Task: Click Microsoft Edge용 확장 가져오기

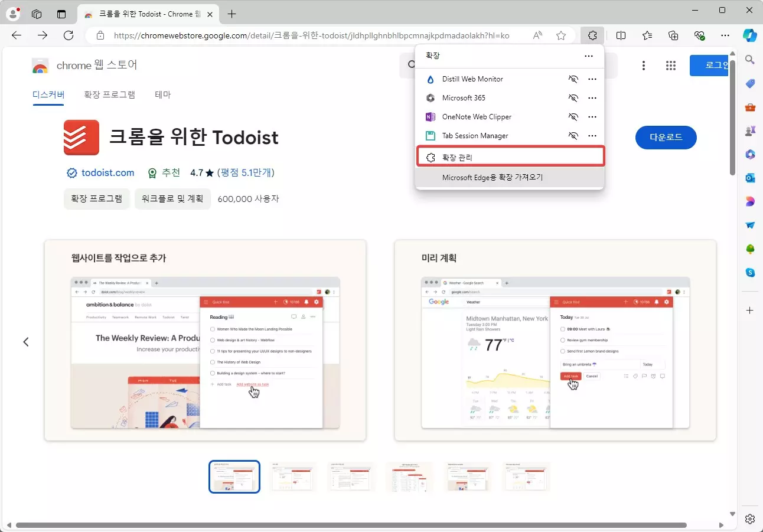Action: [x=510, y=177]
